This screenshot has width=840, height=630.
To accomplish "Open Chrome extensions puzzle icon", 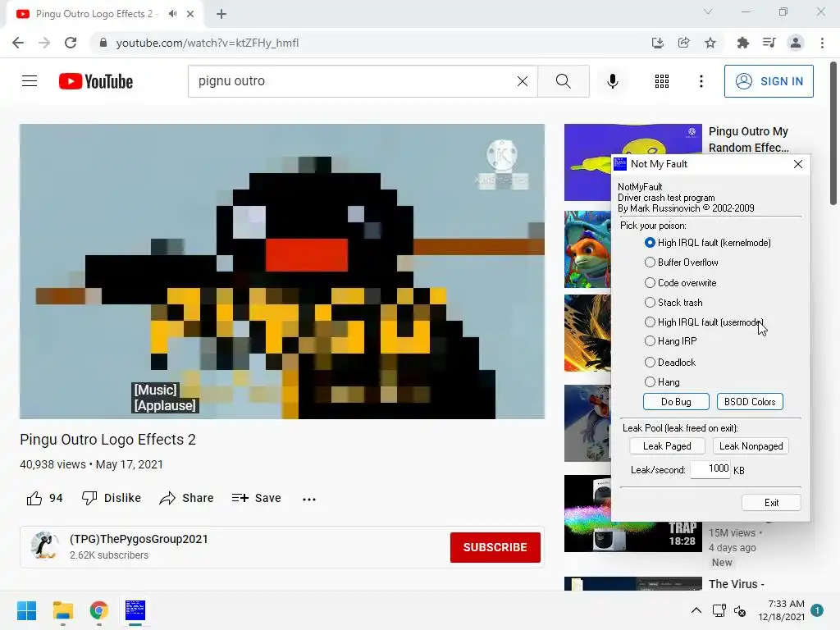I will pyautogui.click(x=742, y=43).
